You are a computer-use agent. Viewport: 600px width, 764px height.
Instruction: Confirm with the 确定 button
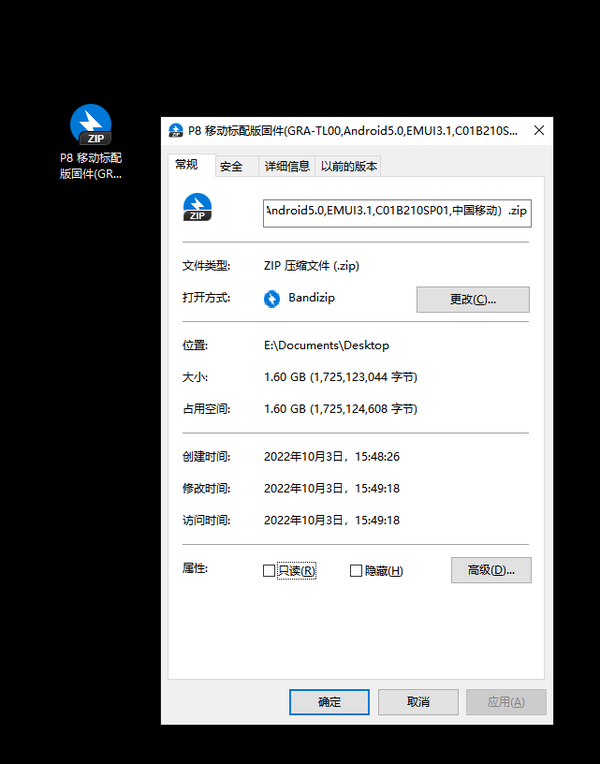[329, 702]
